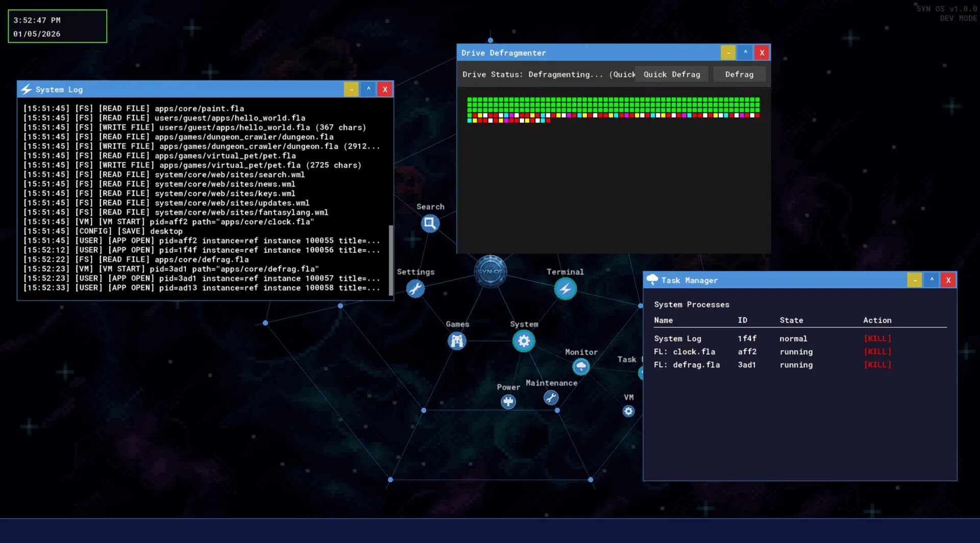Viewport: 980px width, 543px height.
Task: Click process ID aff2
Action: click(x=747, y=351)
